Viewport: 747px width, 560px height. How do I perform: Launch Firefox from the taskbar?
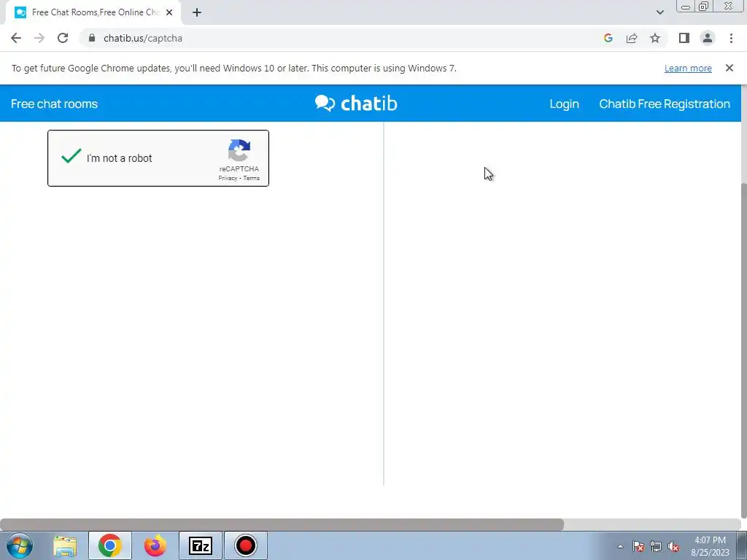tap(155, 545)
